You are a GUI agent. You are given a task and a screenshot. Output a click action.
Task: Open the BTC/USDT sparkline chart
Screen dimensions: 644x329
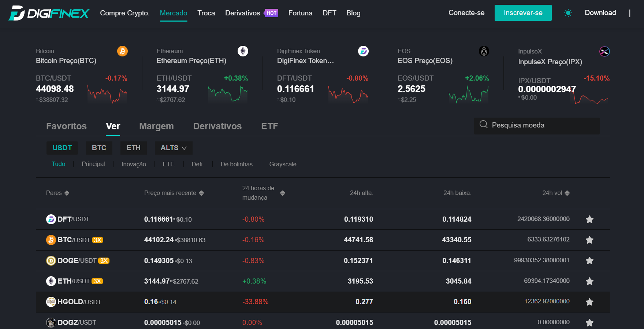pyautogui.click(x=107, y=94)
